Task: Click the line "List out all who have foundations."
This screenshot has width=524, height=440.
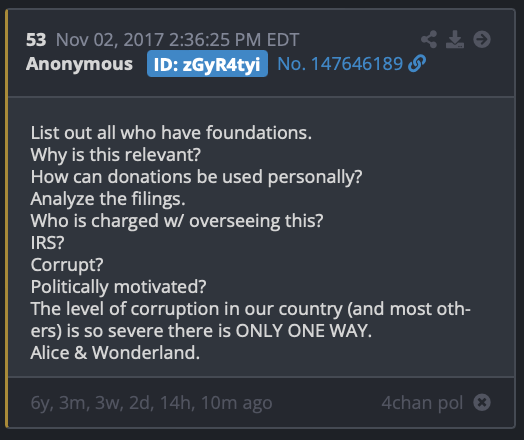Action: (171, 133)
